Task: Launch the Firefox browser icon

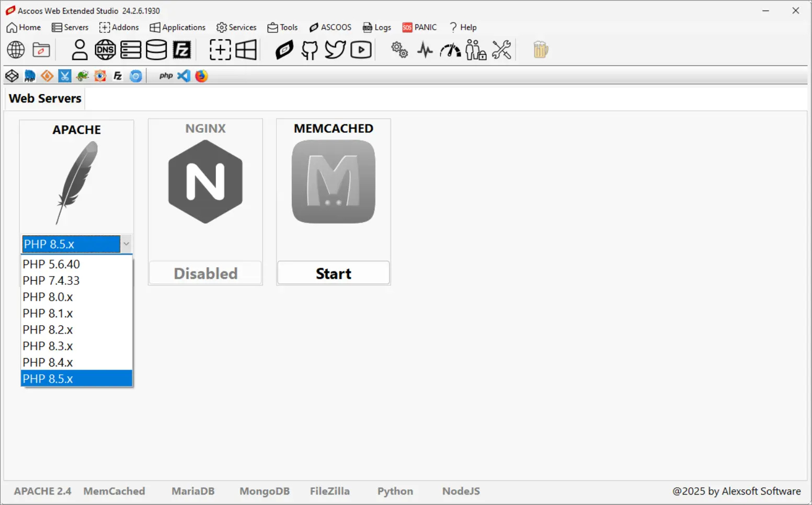Action: 201,76
